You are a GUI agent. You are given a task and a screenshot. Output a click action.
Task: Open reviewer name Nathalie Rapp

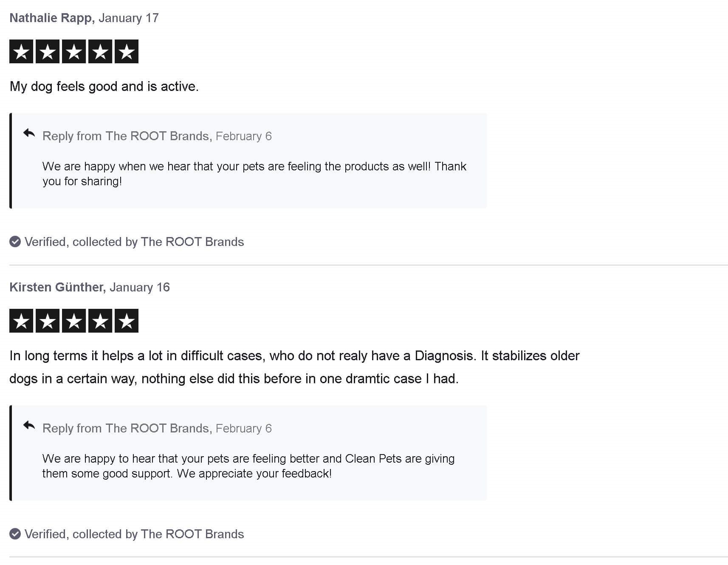coord(51,18)
